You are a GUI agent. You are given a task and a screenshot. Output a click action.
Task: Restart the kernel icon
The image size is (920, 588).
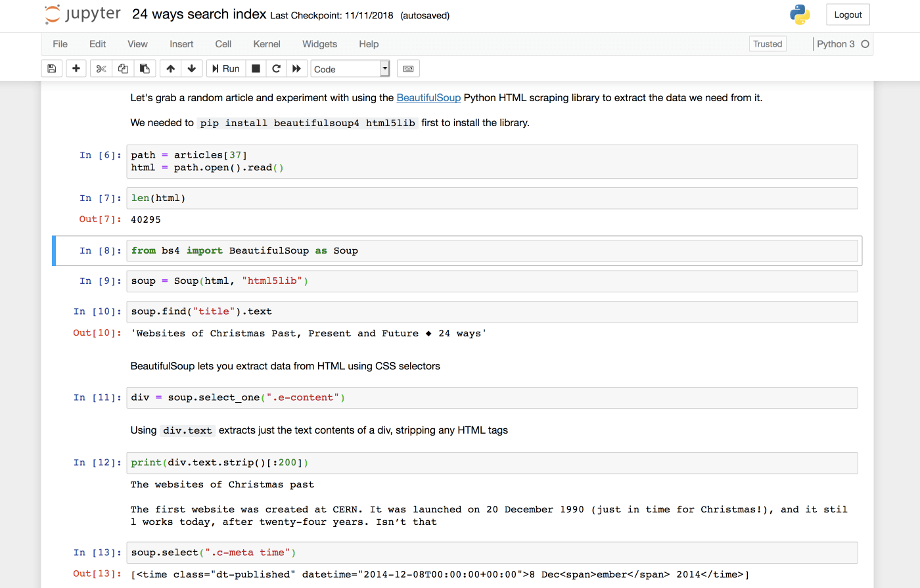(x=277, y=68)
